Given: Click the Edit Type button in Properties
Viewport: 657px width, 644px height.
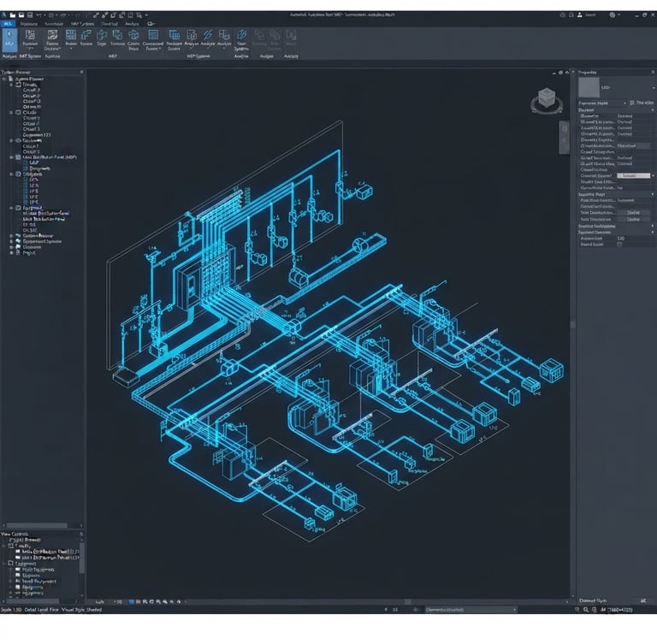Looking at the screenshot, I should (x=642, y=103).
